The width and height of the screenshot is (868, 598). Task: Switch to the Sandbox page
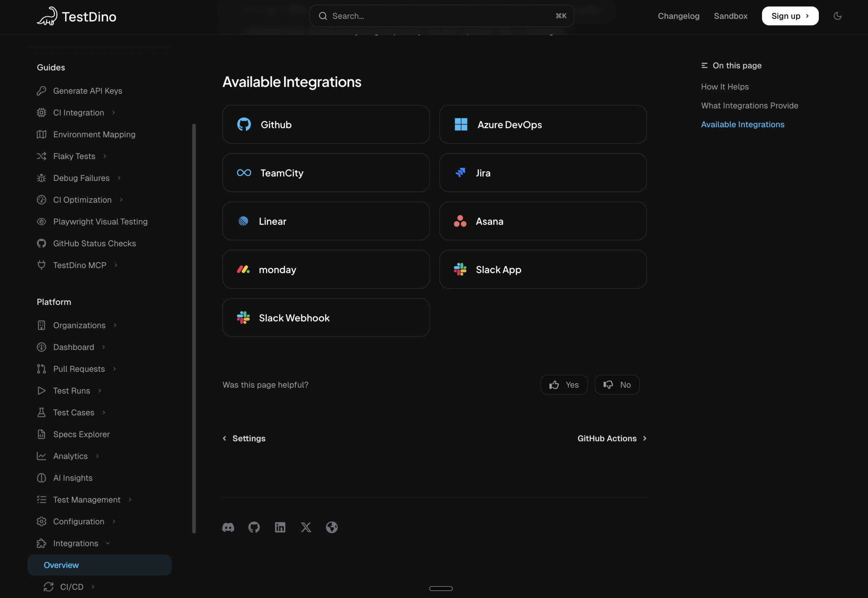[731, 16]
